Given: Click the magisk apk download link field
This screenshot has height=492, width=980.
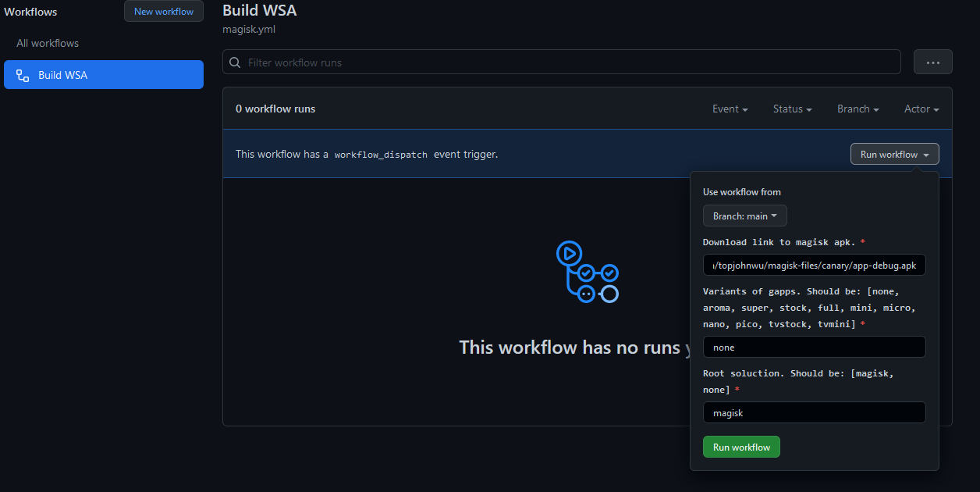Looking at the screenshot, I should [x=814, y=266].
